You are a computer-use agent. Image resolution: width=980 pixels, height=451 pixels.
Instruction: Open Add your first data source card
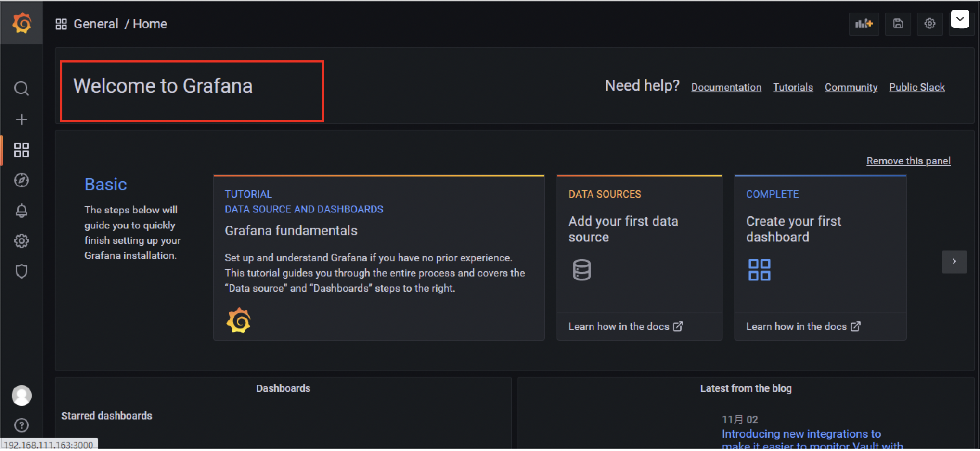click(639, 258)
